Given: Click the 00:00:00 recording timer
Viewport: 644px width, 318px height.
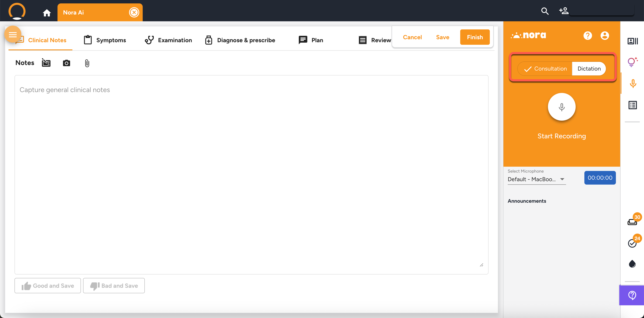Looking at the screenshot, I should (x=600, y=178).
